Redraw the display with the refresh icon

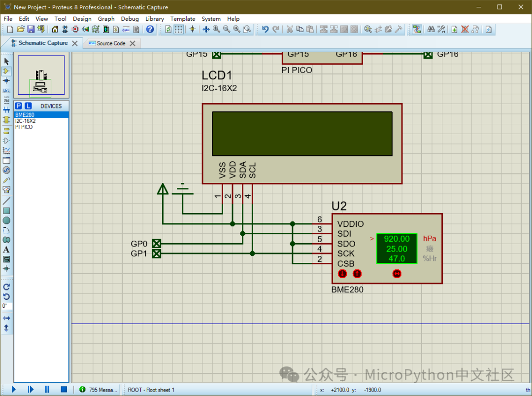point(168,30)
